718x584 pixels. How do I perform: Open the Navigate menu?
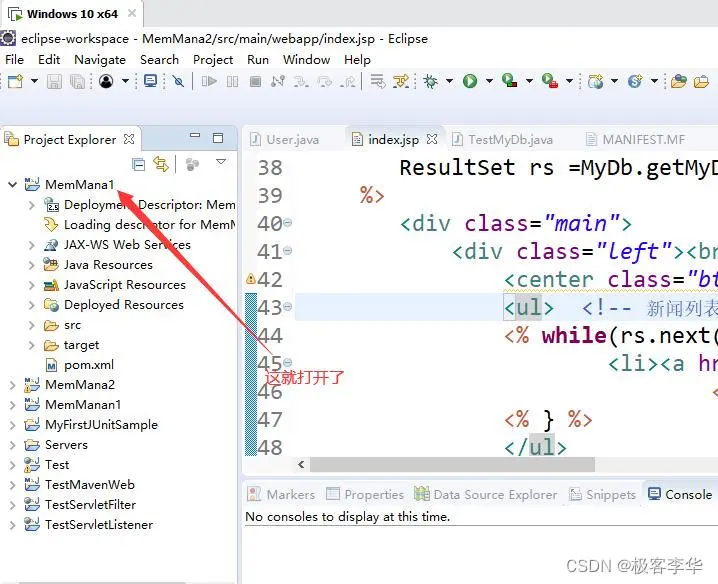(100, 60)
